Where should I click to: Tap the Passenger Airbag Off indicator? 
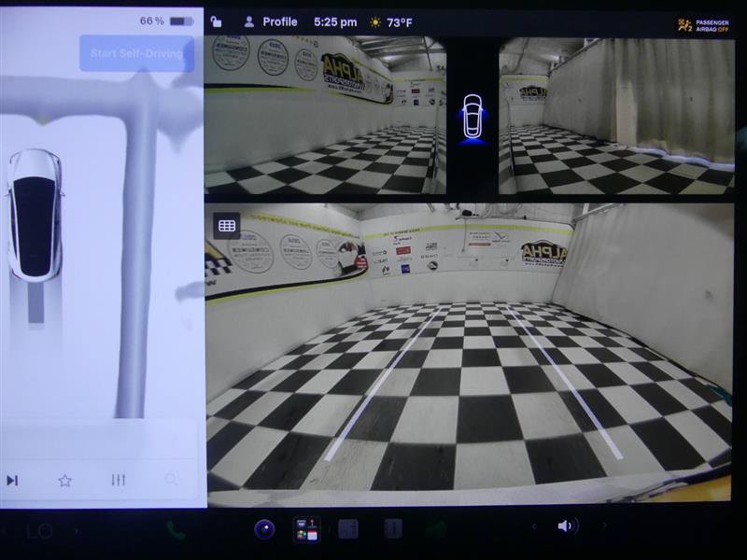click(x=703, y=25)
